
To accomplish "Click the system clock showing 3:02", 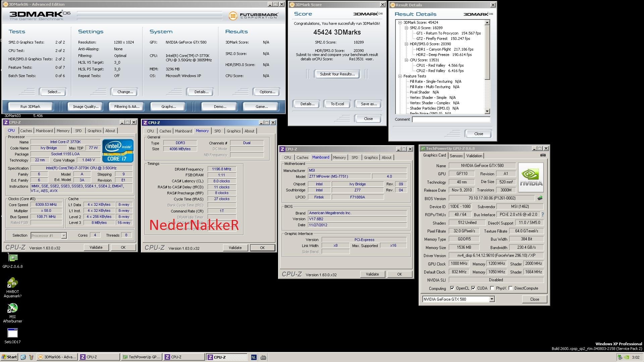I will 635,357.
